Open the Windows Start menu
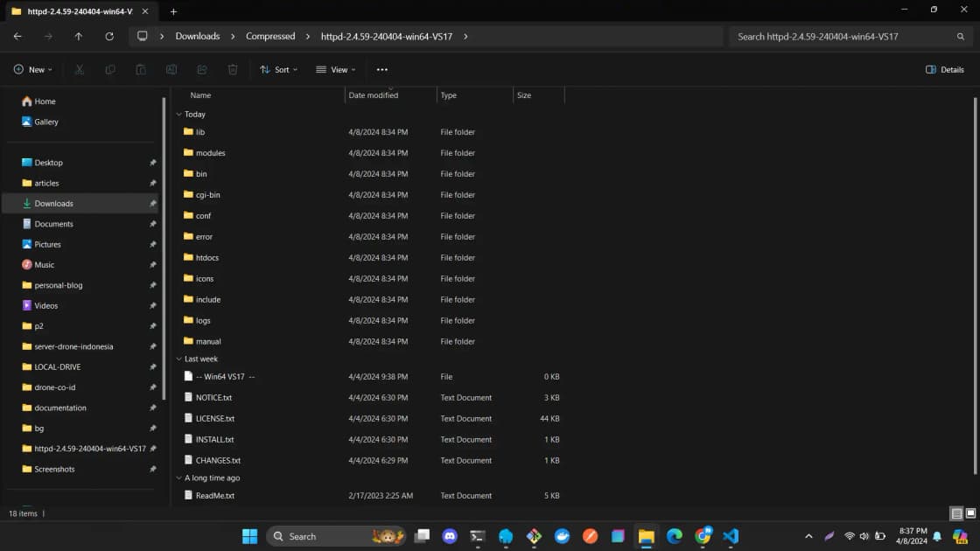Image resolution: width=980 pixels, height=551 pixels. coord(250,536)
